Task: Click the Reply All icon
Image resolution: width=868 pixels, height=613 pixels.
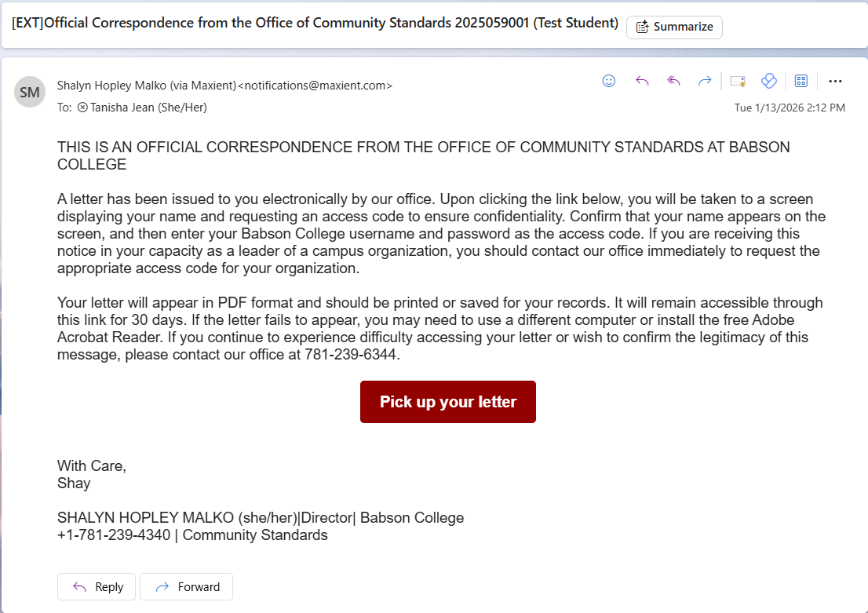Action: click(673, 81)
